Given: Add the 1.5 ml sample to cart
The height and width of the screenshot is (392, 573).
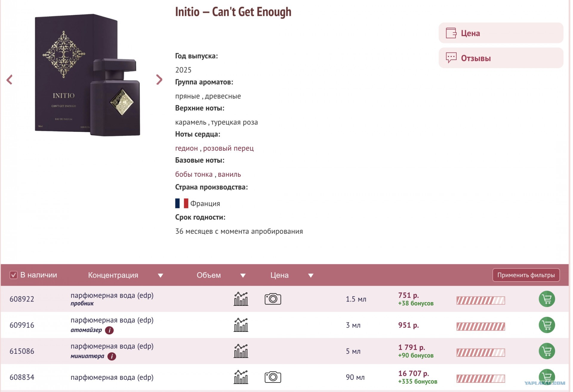Looking at the screenshot, I should tap(547, 299).
